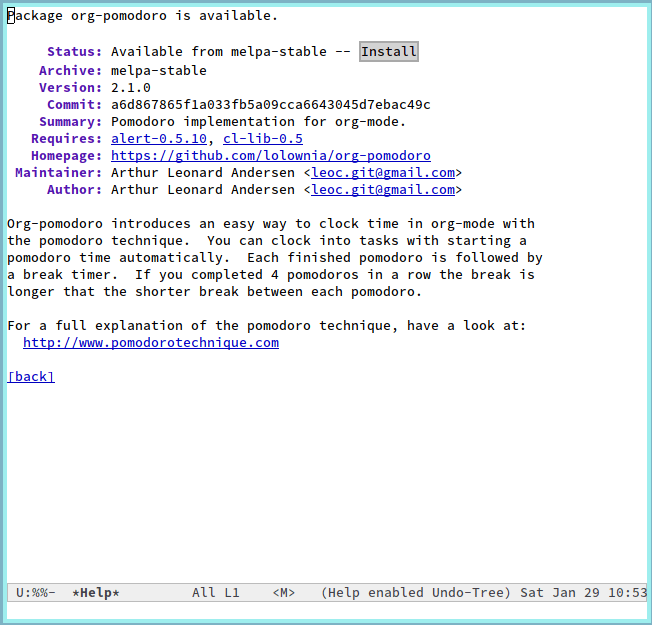This screenshot has width=652, height=625.
Task: Go back via the [back] link
Action: click(x=31, y=377)
